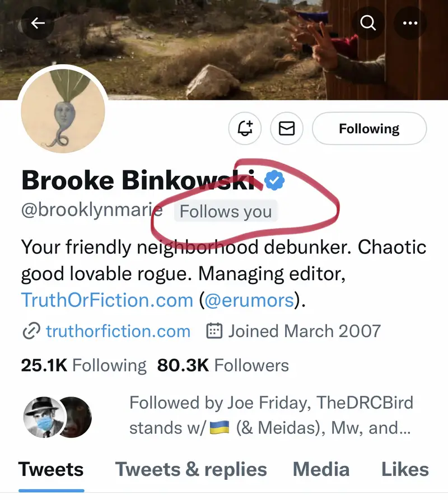Click the blue verified checkmark badge

pyautogui.click(x=274, y=180)
